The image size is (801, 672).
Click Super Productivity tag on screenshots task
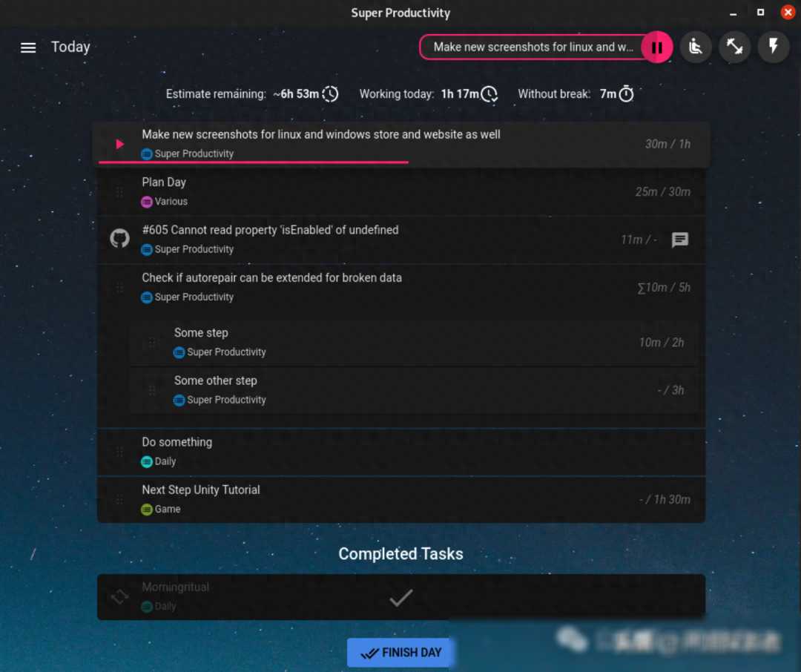(188, 154)
